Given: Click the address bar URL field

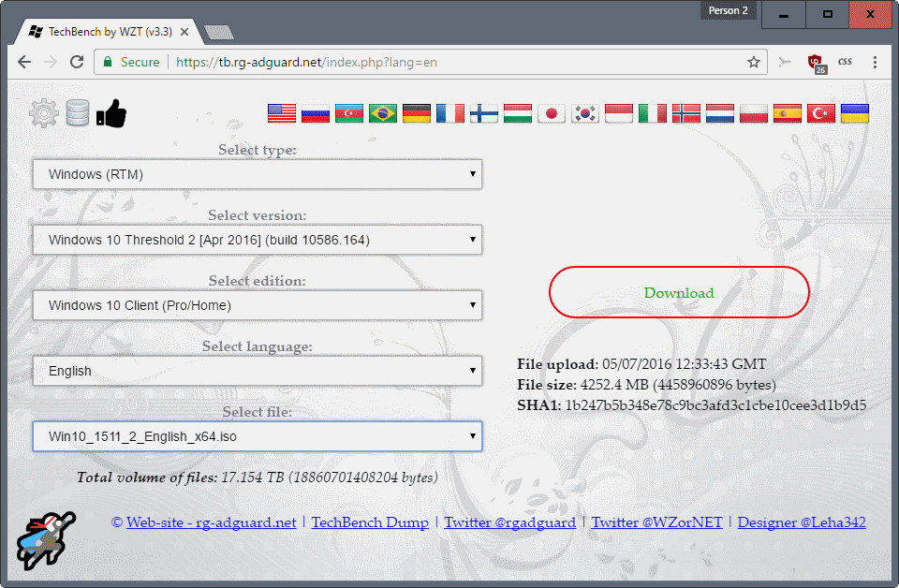Looking at the screenshot, I should (430, 62).
